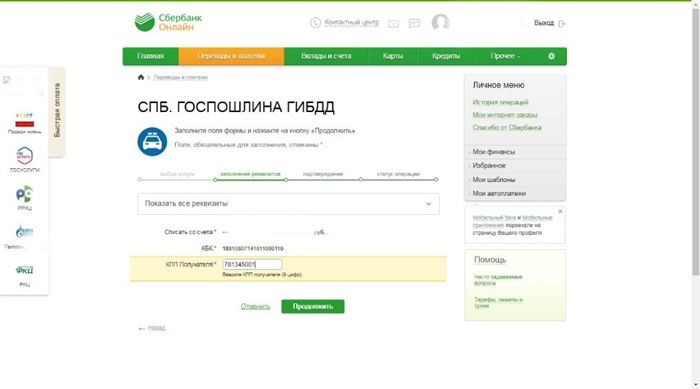Select the Списать со счета account field

pyautogui.click(x=274, y=232)
